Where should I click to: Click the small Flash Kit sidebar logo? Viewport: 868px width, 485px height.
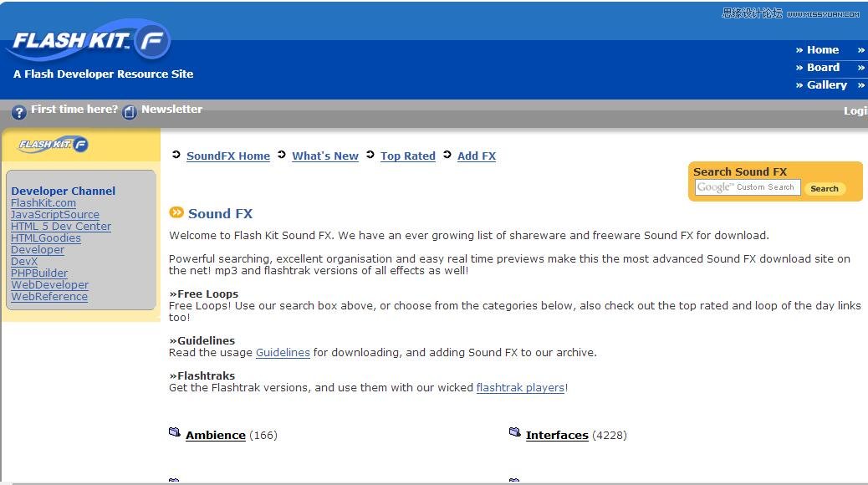click(54, 145)
